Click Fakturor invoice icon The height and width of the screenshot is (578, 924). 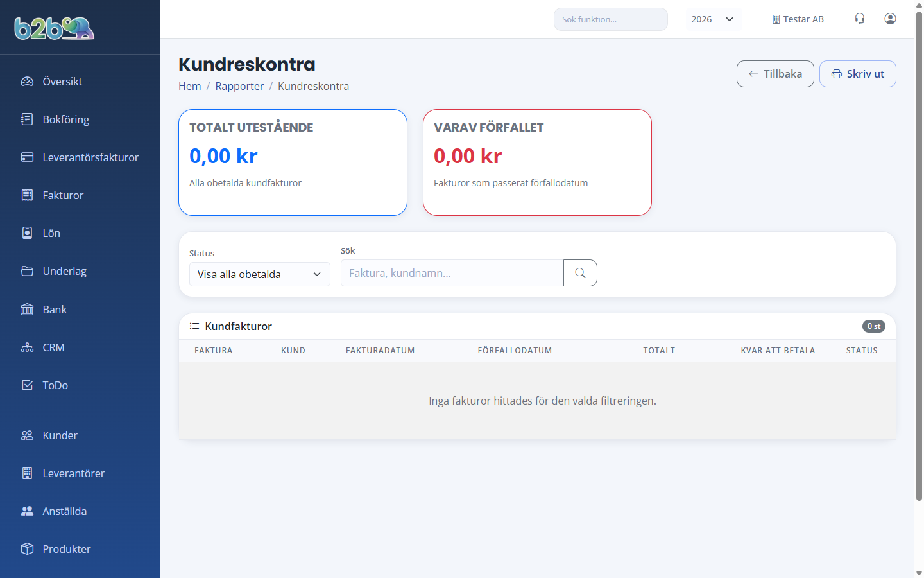click(27, 195)
